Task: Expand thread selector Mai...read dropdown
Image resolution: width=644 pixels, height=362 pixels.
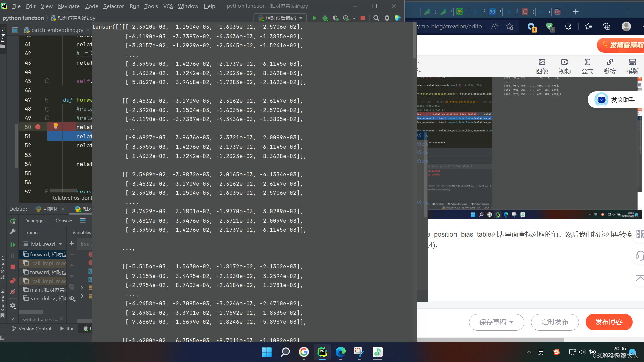Action: point(60,244)
